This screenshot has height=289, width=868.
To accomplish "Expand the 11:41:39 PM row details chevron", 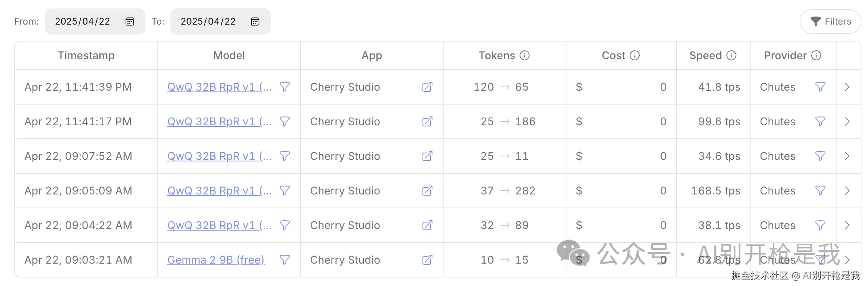I will click(847, 87).
